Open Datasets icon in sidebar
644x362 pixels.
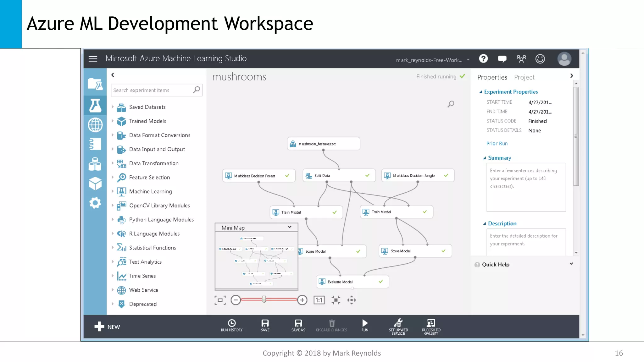coord(95,164)
